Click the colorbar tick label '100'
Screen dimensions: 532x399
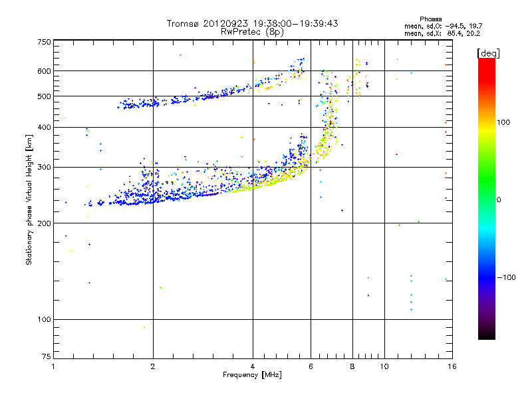click(x=503, y=122)
